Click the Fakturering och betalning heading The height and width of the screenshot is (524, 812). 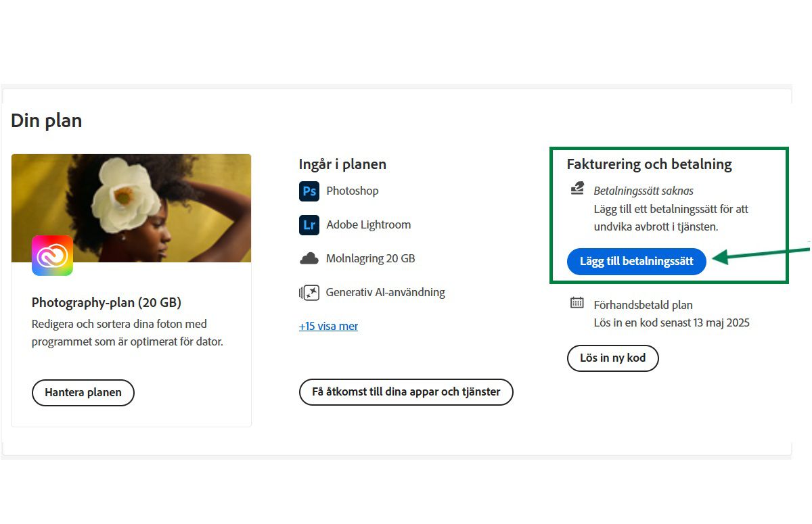point(649,164)
